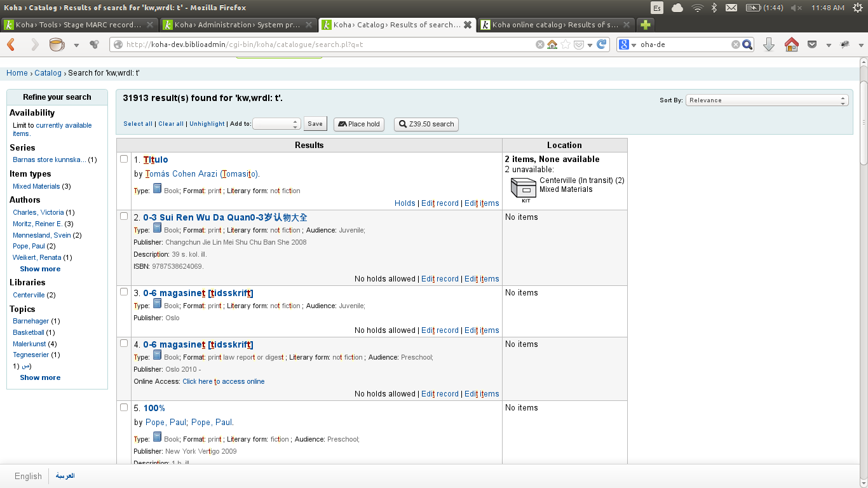
Task: Click the Kit box icon for Mixed Materials
Action: coord(523,189)
